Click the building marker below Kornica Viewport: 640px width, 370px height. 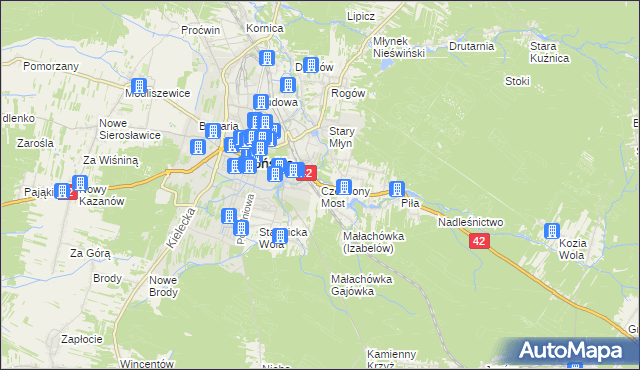[x=267, y=58]
